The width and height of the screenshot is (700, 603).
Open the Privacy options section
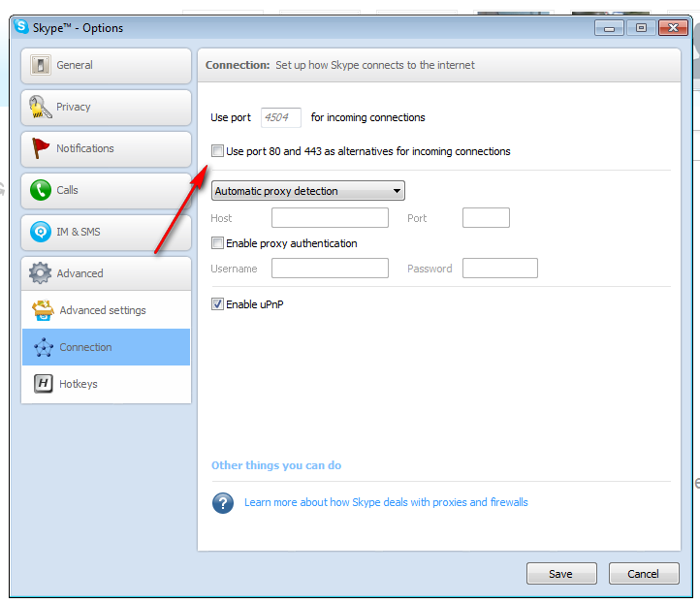[107, 108]
